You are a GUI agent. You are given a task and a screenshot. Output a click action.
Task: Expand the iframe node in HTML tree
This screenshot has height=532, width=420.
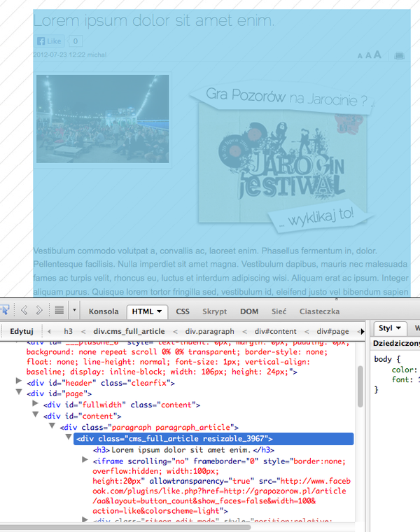coord(85,460)
